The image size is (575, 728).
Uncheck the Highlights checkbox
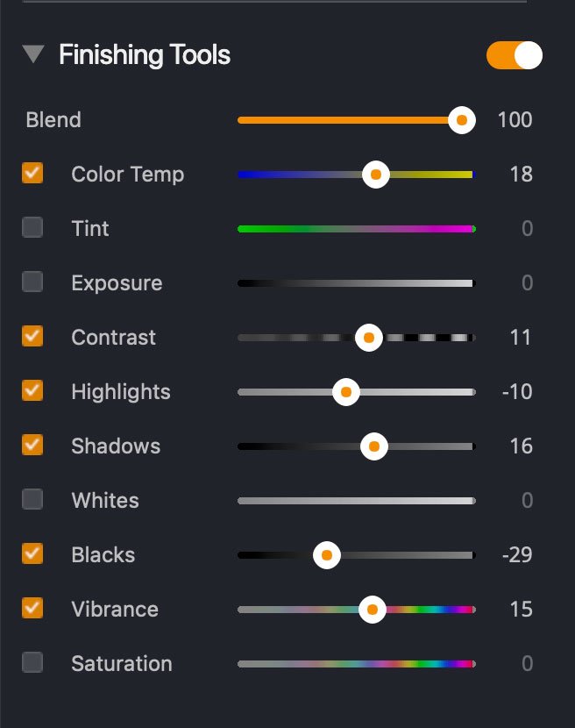[32, 391]
